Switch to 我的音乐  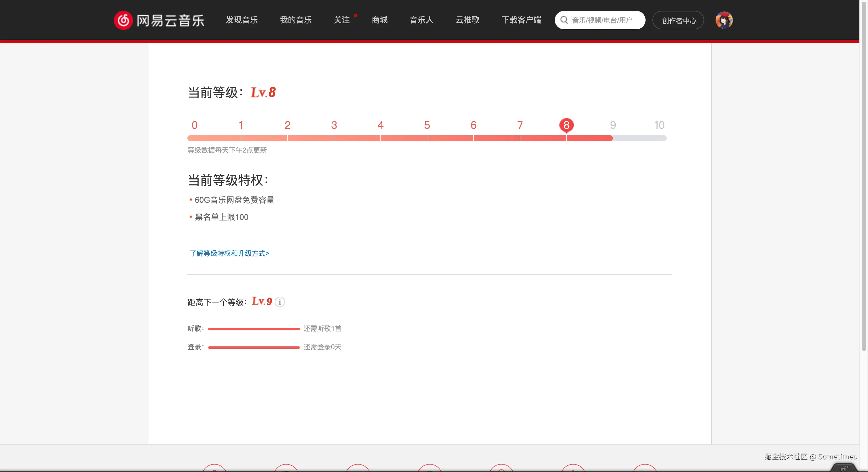point(296,20)
